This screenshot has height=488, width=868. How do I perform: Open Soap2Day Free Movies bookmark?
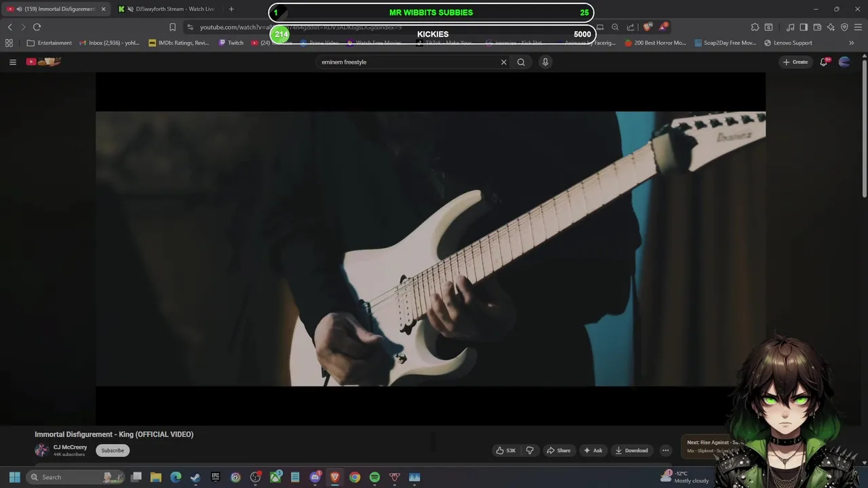[x=725, y=43]
